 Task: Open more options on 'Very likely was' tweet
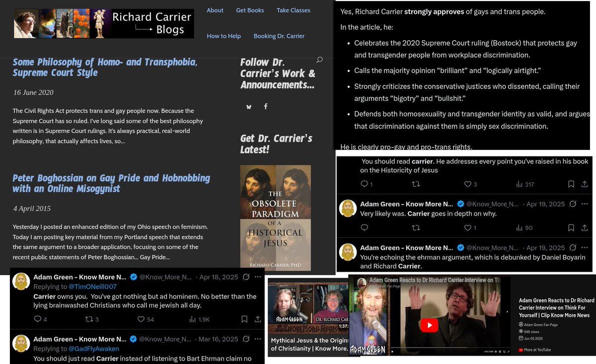click(x=584, y=204)
